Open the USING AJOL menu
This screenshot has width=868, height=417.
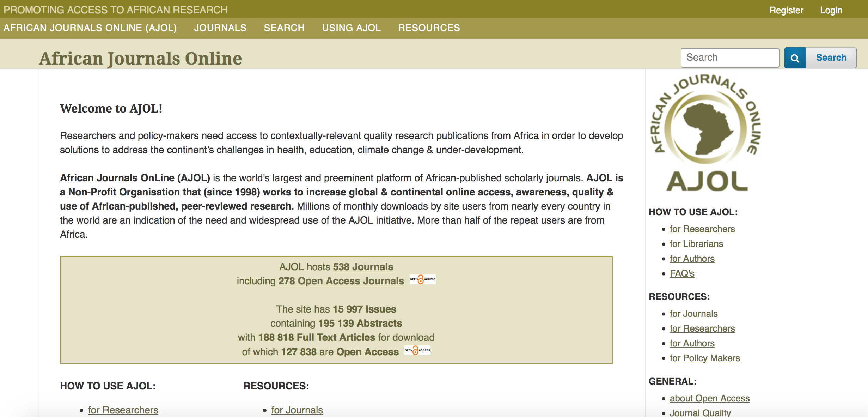(351, 28)
